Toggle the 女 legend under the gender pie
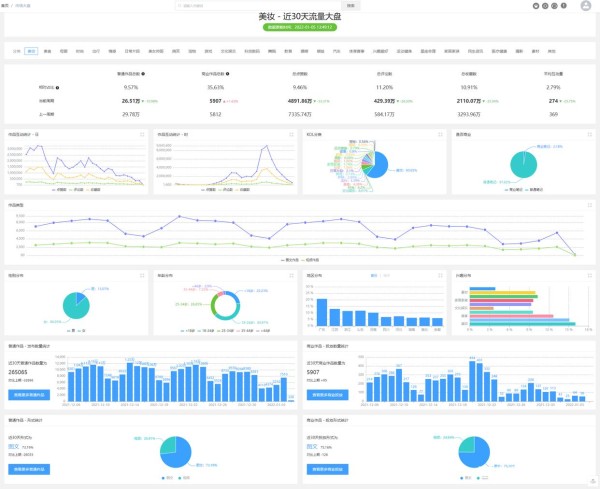 [x=82, y=330]
